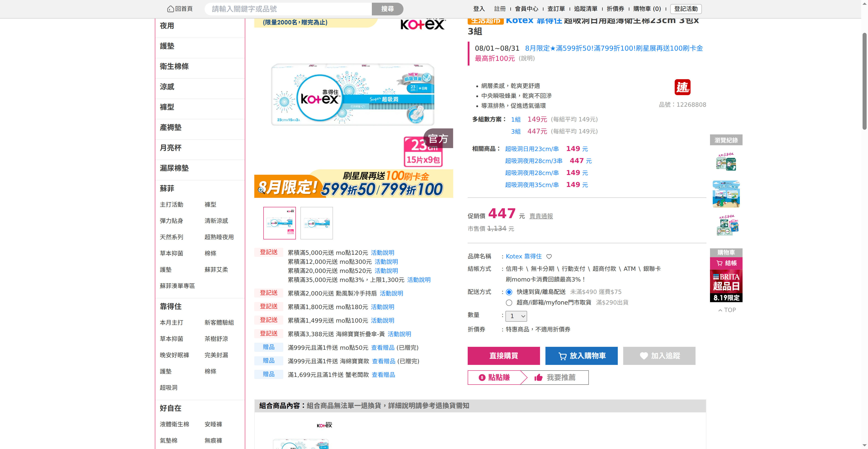
Task: Open 查訂單 in the top bar
Action: pyautogui.click(x=556, y=9)
